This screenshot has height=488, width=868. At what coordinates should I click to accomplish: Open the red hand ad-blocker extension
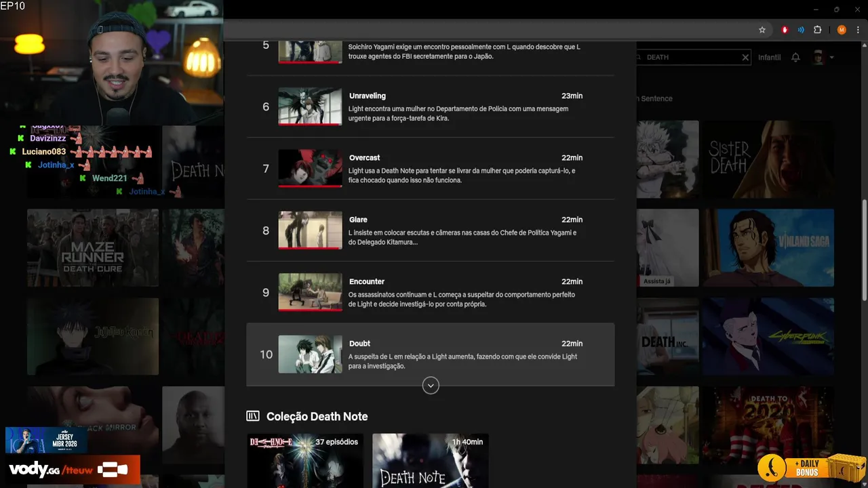click(x=785, y=30)
